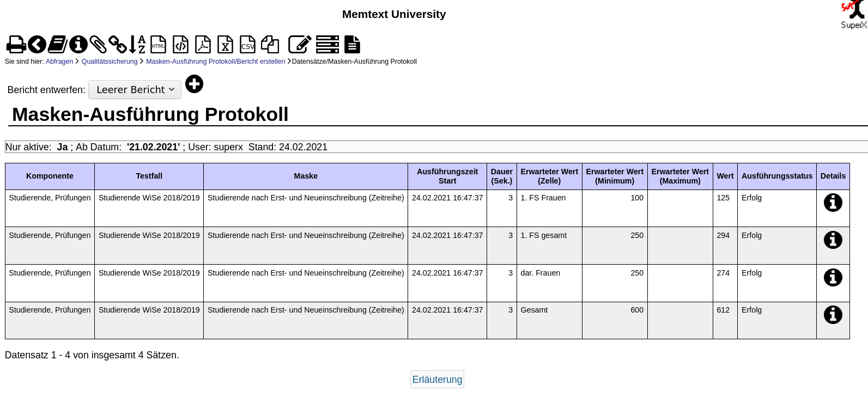Open the book documentation icon

(x=57, y=45)
